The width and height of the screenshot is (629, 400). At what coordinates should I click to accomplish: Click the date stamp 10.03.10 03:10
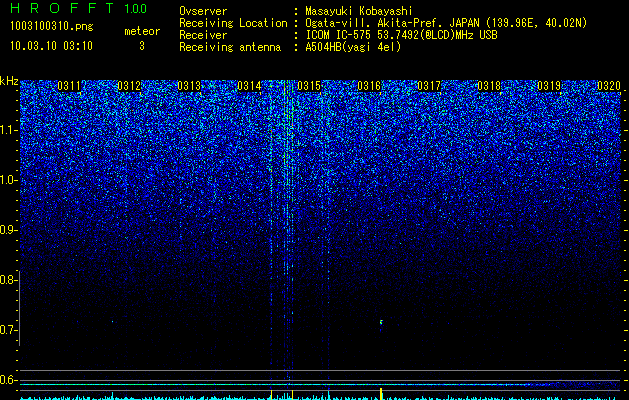pos(51,46)
